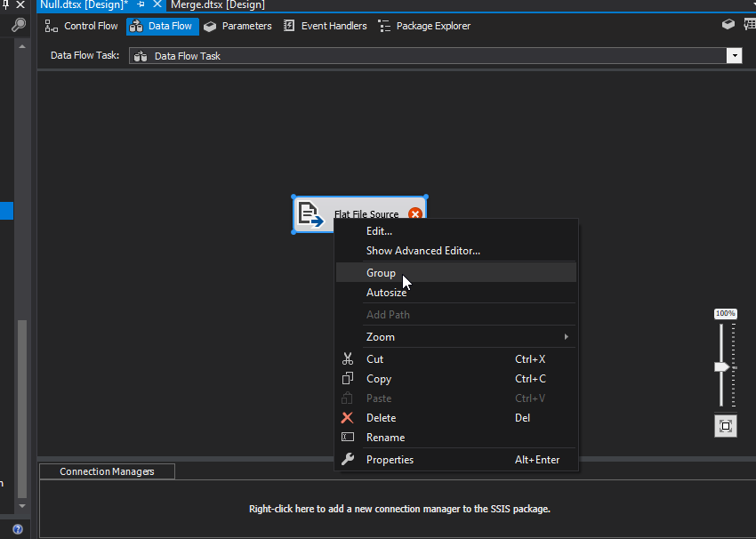
Task: Unpin the Null.dtsx document tab
Action: 142,4
